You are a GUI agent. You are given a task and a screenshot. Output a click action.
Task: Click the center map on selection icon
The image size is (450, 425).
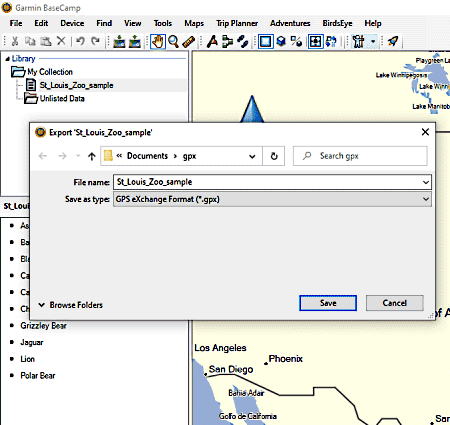pos(315,42)
